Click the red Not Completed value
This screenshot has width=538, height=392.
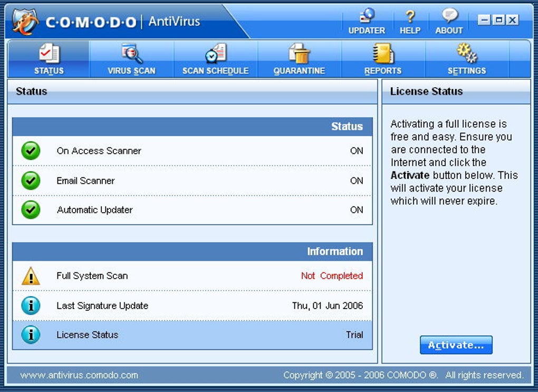coord(332,275)
